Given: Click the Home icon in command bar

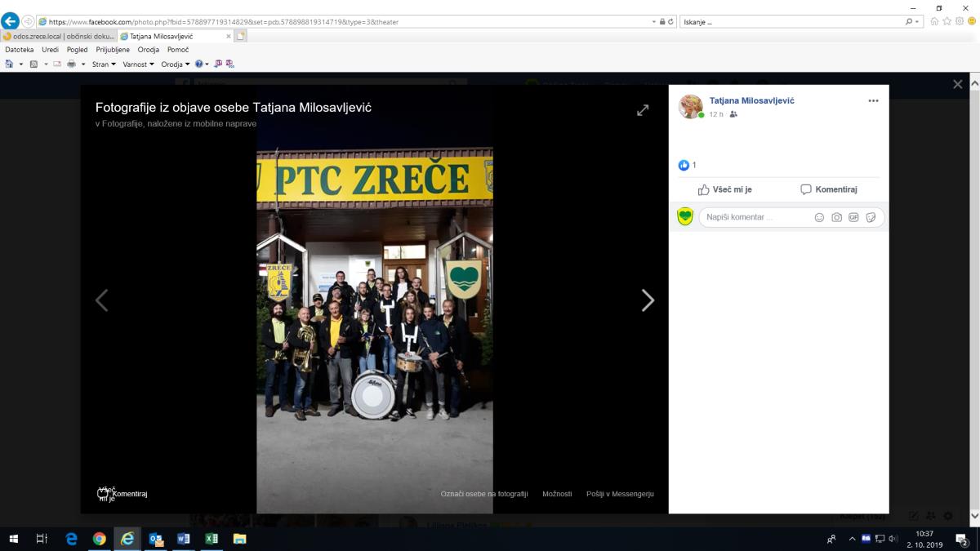Looking at the screenshot, I should click(x=9, y=64).
